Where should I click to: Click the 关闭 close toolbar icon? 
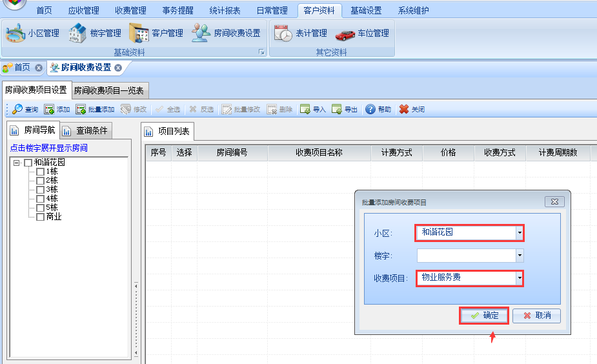(x=404, y=109)
